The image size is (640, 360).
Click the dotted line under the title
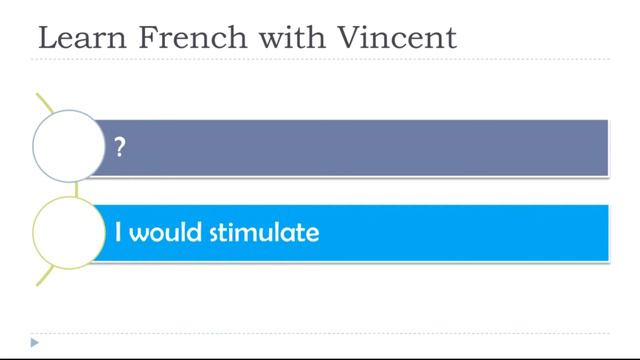tap(320, 59)
